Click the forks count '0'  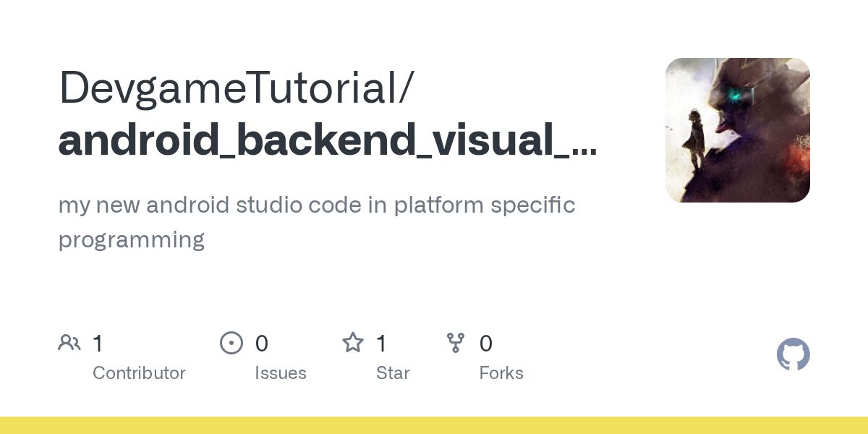(x=486, y=344)
